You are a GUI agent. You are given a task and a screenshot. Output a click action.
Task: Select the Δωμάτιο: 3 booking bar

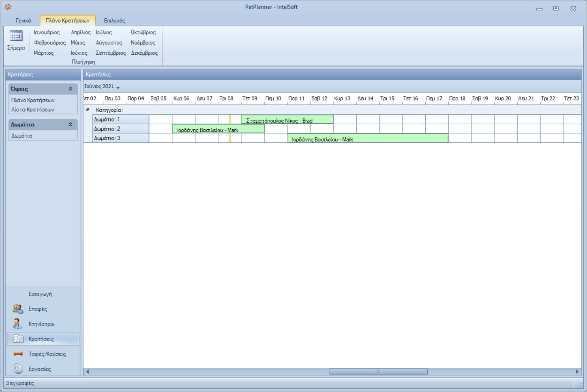coord(367,138)
